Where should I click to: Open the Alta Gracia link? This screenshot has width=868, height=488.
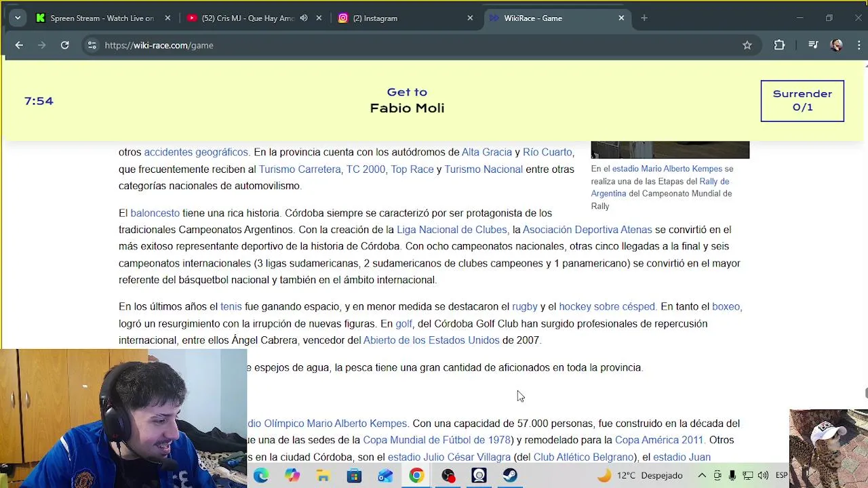(487, 152)
